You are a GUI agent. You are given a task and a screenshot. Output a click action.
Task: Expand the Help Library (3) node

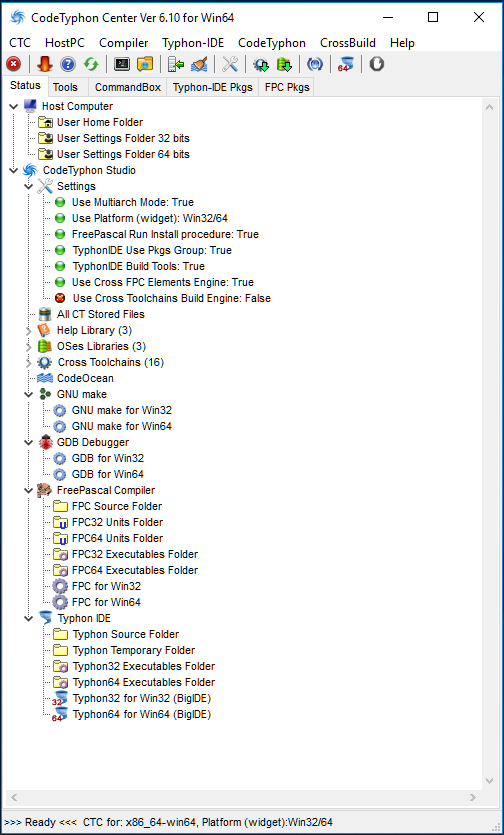click(x=29, y=330)
